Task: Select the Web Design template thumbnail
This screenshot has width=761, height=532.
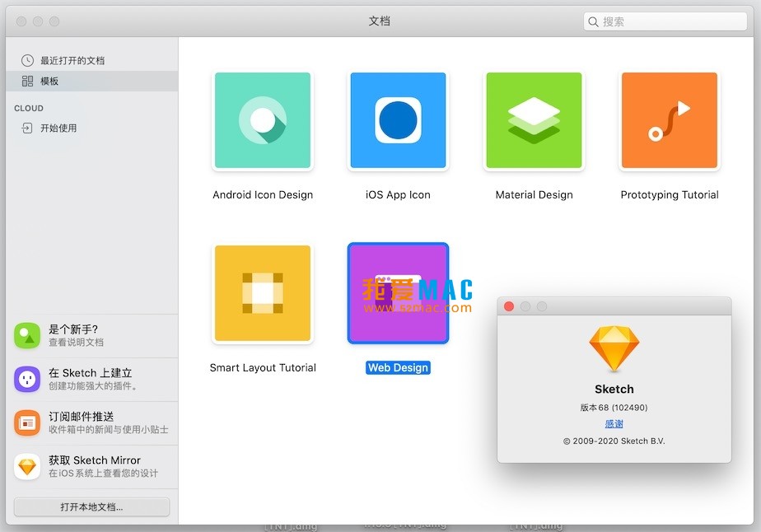Action: [398, 293]
